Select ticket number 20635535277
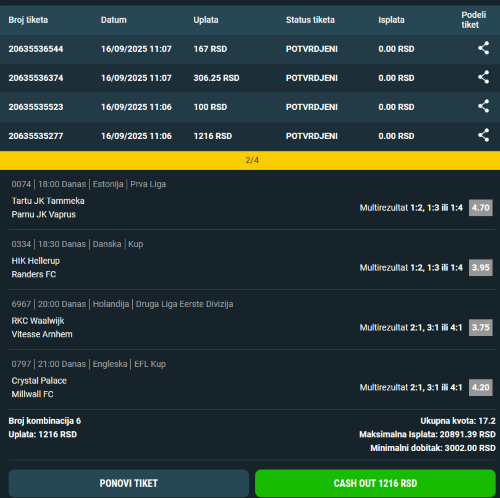The width and height of the screenshot is (500, 498). click(x=36, y=136)
